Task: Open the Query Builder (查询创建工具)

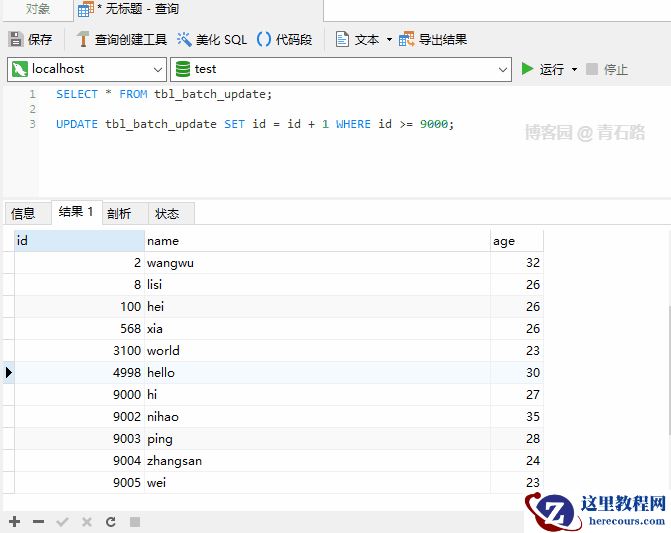Action: click(x=122, y=39)
